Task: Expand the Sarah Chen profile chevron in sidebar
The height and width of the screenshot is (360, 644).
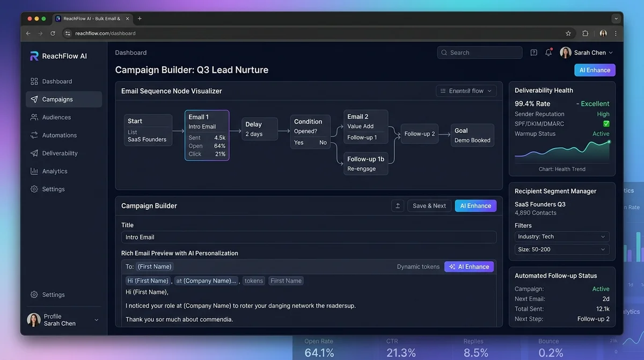Action: tap(97, 320)
